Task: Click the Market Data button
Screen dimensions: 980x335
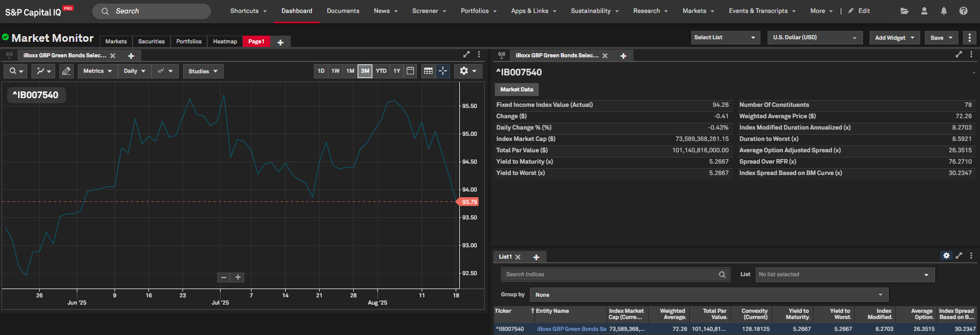Action: (x=517, y=90)
